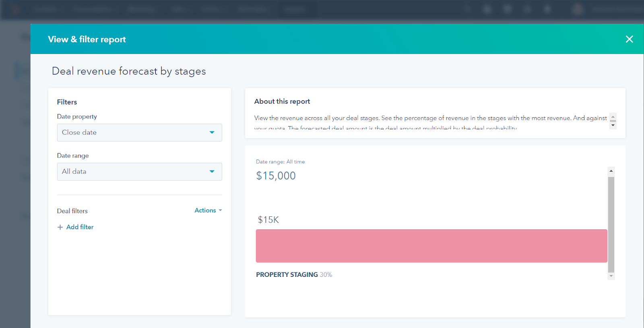The width and height of the screenshot is (644, 328).
Task: Click the About this report description text
Action: point(430,118)
